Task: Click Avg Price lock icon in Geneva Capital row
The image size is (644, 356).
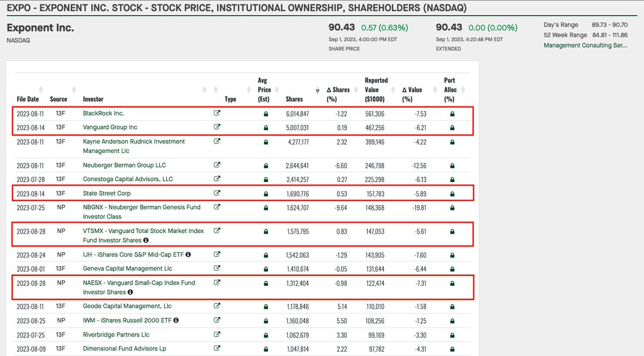Action: point(265,268)
